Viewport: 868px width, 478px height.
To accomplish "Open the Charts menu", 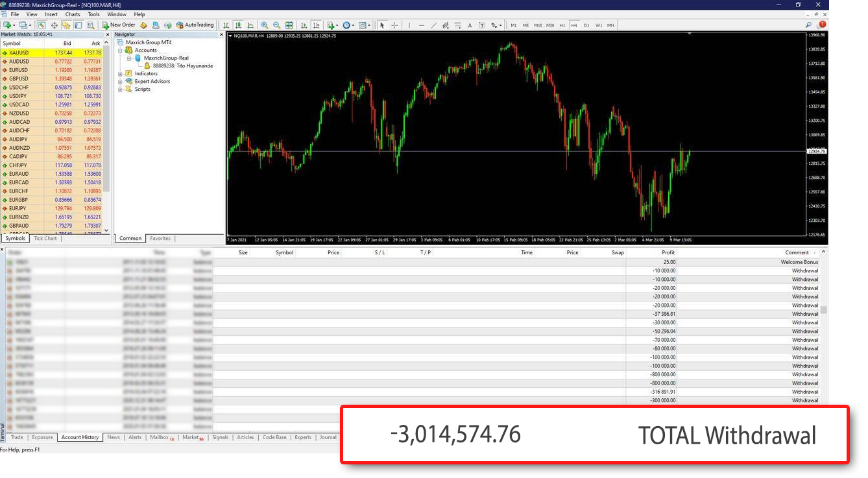I will pyautogui.click(x=73, y=14).
